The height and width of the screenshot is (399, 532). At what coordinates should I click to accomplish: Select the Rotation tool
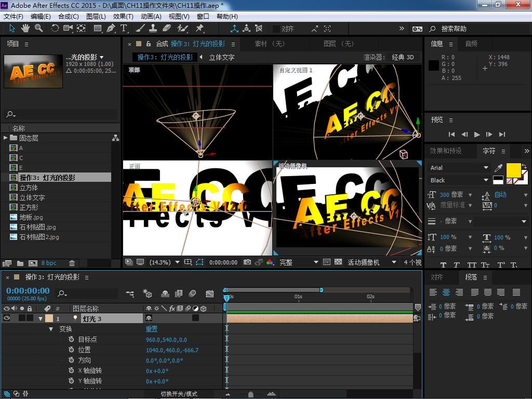pos(55,29)
